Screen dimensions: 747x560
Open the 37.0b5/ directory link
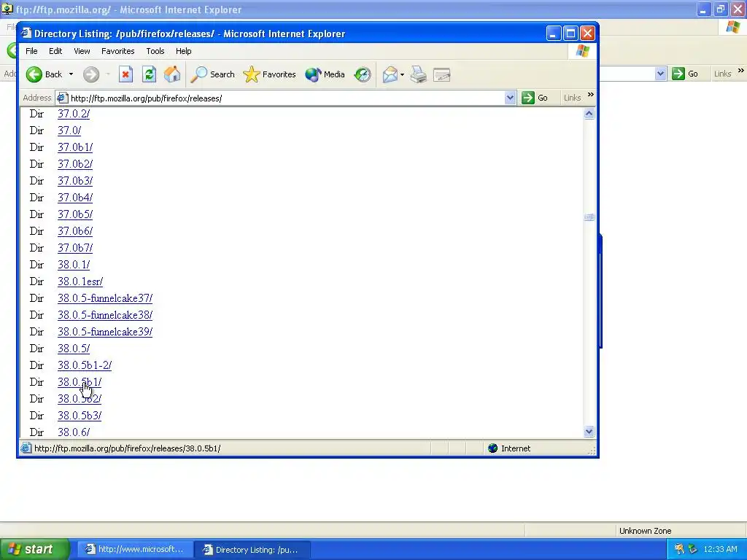pos(75,214)
